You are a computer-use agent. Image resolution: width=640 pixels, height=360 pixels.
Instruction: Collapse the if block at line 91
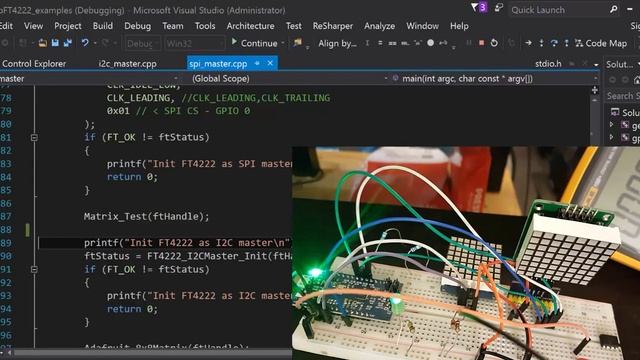(34, 269)
